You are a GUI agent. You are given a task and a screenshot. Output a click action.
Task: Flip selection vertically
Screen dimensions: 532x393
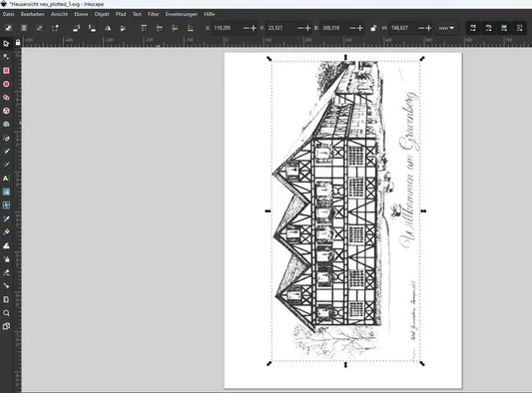pyautogui.click(x=123, y=28)
